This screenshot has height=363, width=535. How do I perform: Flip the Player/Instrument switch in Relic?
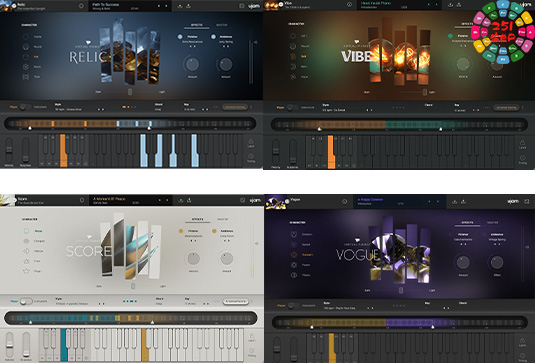coord(25,107)
